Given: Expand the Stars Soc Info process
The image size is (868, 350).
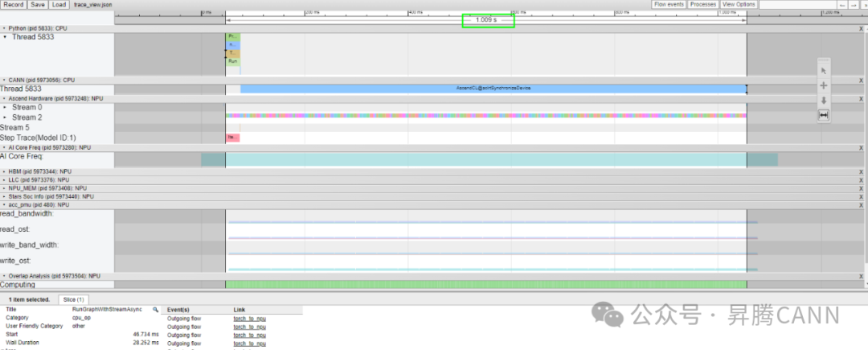Looking at the screenshot, I should click(x=5, y=196).
